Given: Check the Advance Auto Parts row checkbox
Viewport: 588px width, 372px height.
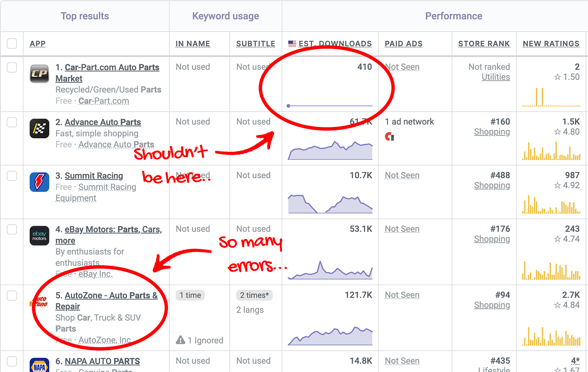Looking at the screenshot, I should point(12,122).
